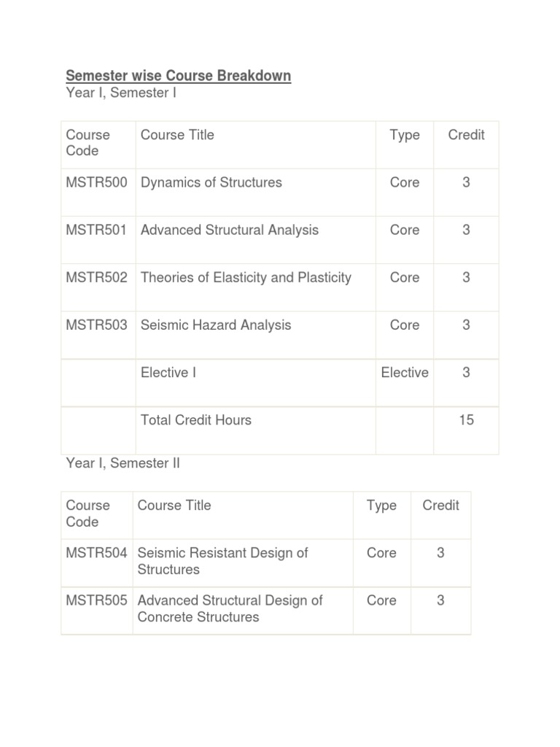Image resolution: width=560 pixels, height=747 pixels.
Task: Click the "Total Credit Hours" row label
Action: (195, 420)
